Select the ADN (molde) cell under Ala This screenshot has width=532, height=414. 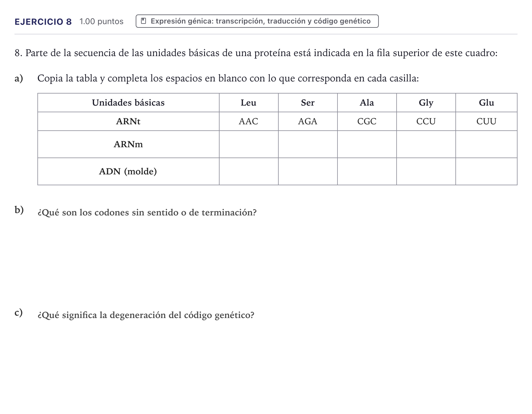367,171
